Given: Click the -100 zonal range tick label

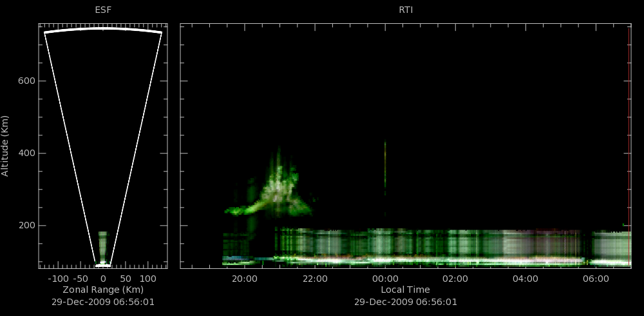Looking at the screenshot, I should coord(58,279).
